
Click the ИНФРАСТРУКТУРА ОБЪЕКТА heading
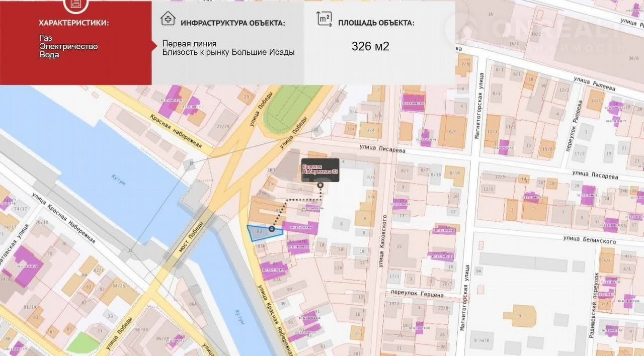(232, 23)
